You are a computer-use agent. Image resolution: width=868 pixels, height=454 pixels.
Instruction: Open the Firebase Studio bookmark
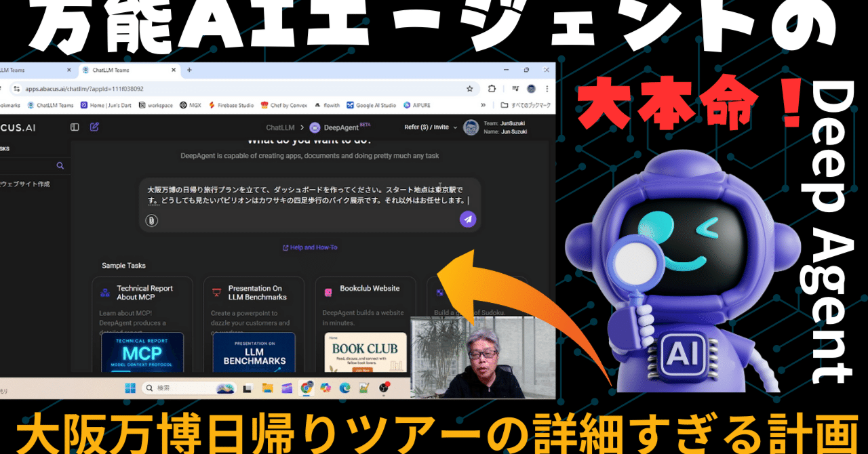coord(231,104)
